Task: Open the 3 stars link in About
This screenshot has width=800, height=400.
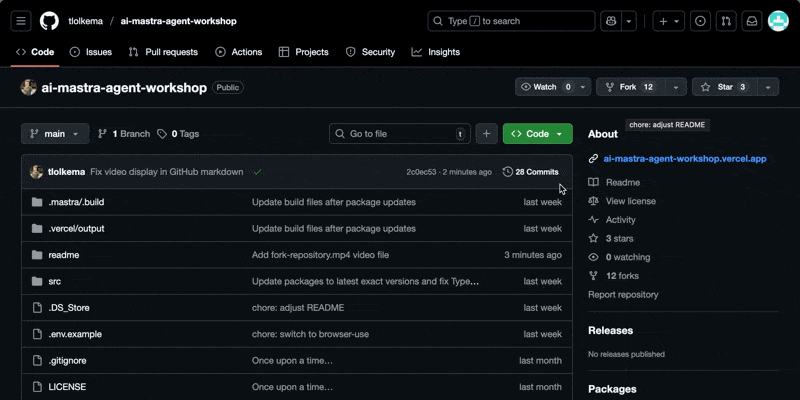Action: click(x=619, y=238)
